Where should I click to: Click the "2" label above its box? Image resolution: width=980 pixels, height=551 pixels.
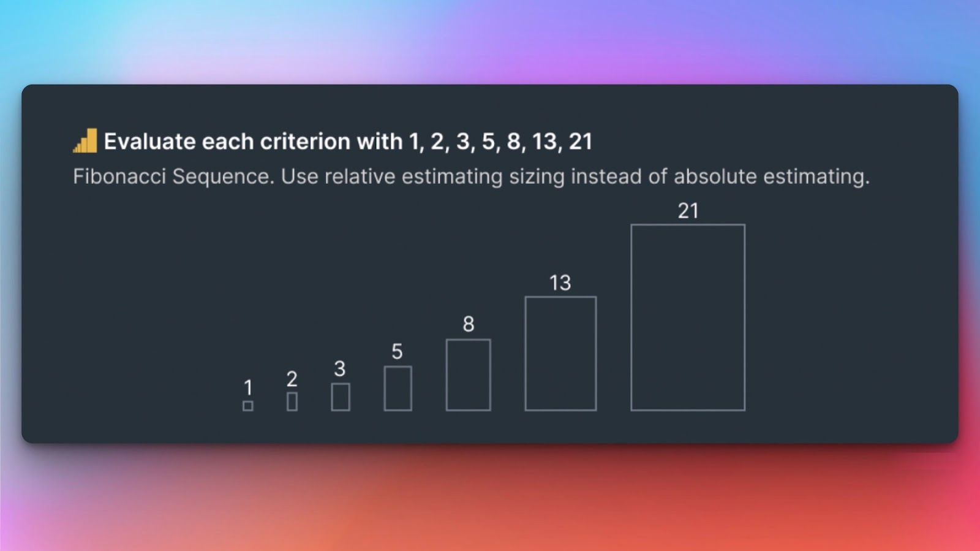pos(292,379)
